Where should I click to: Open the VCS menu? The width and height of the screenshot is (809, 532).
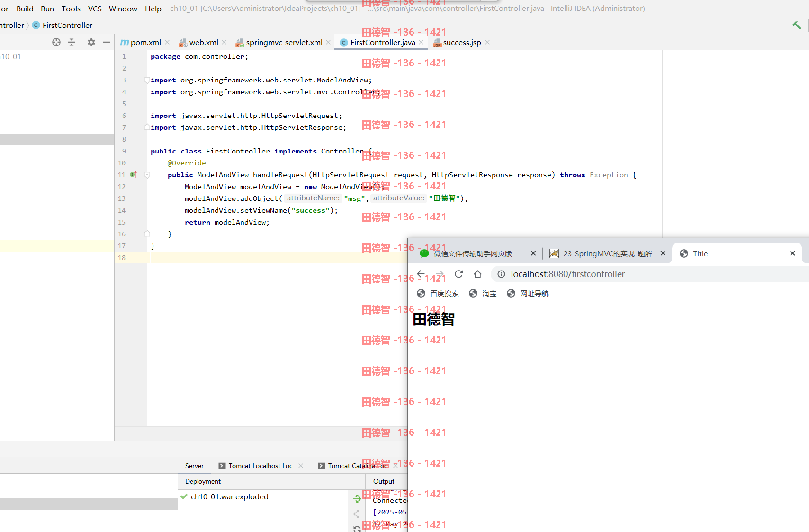coord(95,9)
